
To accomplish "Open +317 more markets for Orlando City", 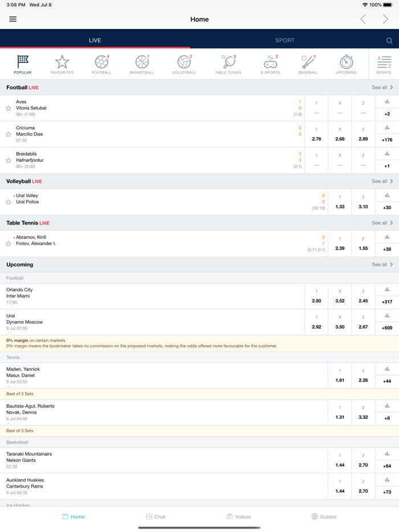I will 387,296.
